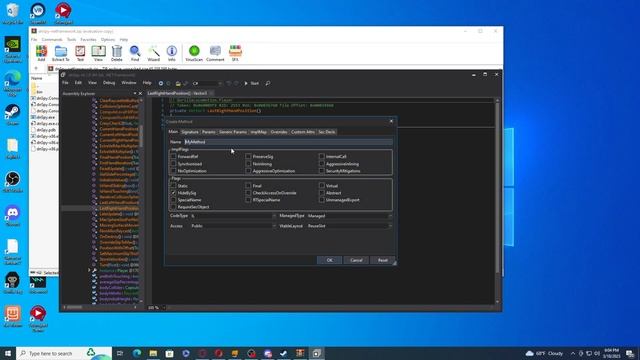Enable the ForwardRef checkbox
This screenshot has width=640, height=360.
(x=173, y=156)
